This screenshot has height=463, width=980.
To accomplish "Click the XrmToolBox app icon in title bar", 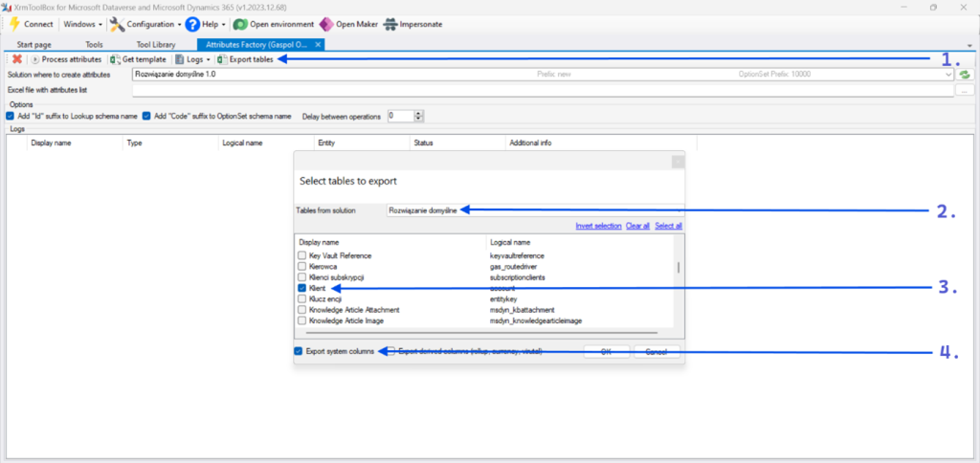I will [x=7, y=7].
